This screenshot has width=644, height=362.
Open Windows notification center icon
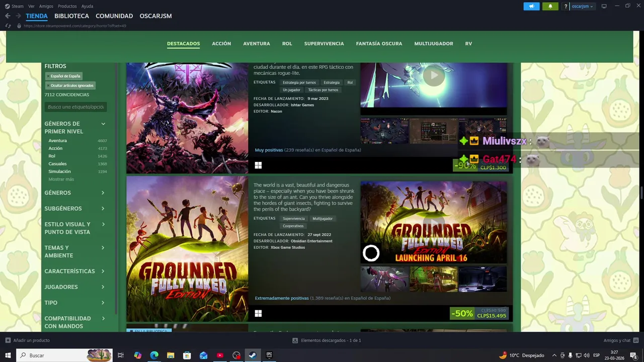[633, 355]
